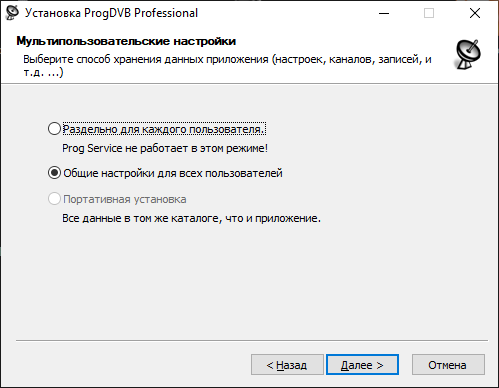Go back with the "Назад" button
This screenshot has height=388, width=499.
(x=287, y=365)
